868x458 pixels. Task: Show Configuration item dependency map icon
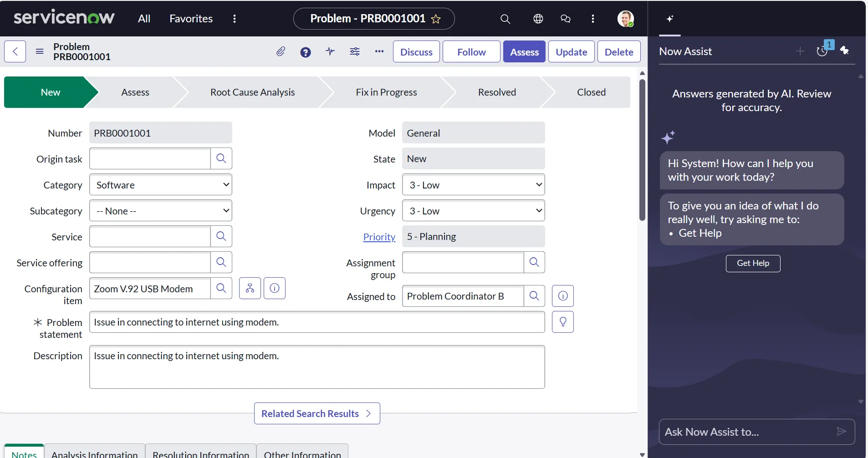250,288
